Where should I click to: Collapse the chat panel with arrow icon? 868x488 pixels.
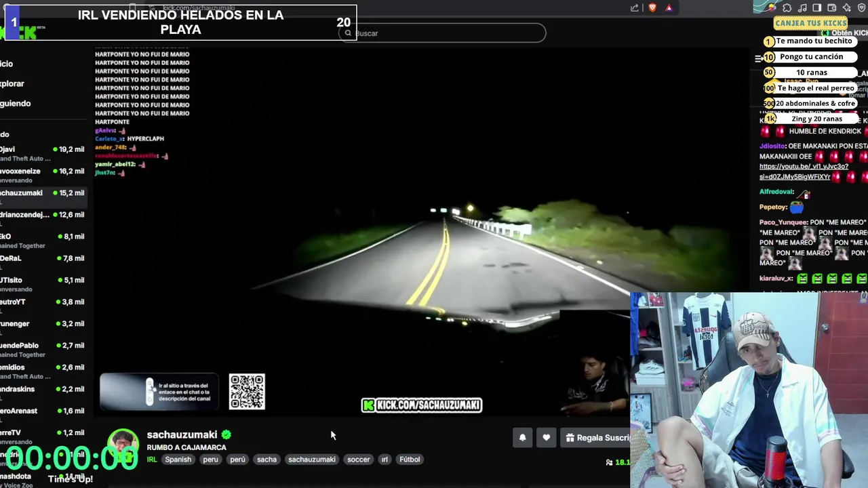coord(758,58)
